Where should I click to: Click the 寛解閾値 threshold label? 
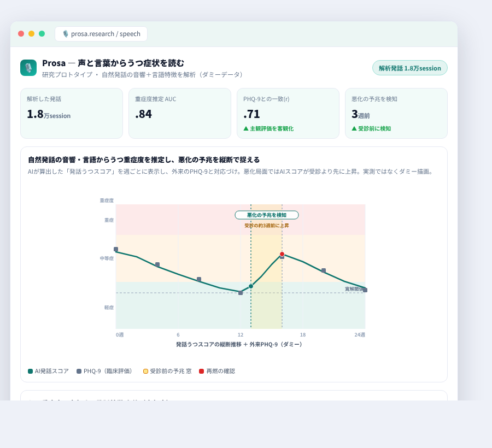(x=354, y=288)
